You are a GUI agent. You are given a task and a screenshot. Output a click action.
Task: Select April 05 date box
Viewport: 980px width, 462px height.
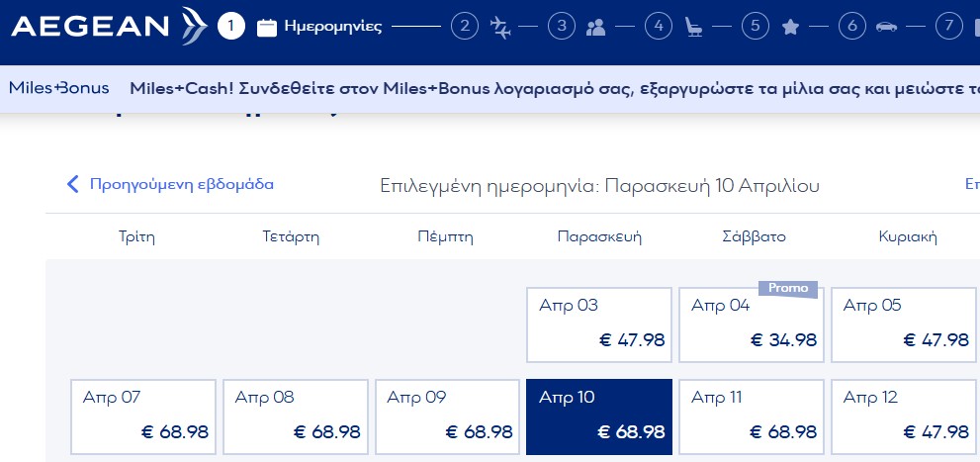point(904,324)
